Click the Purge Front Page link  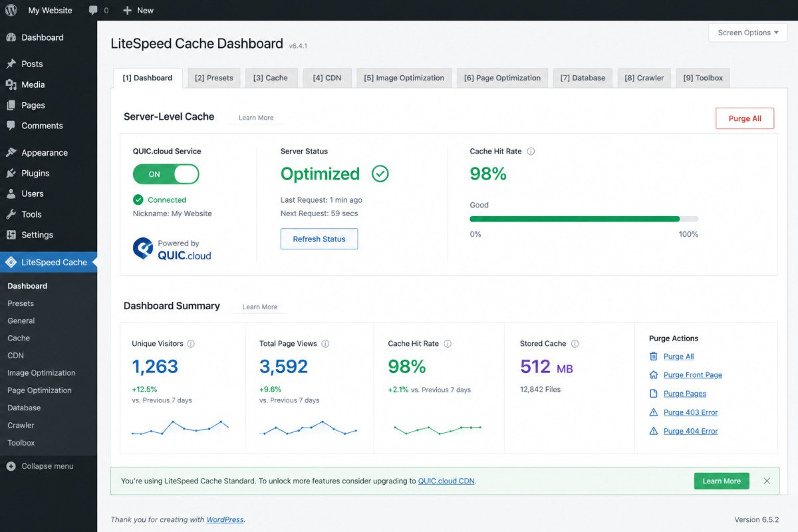(693, 375)
